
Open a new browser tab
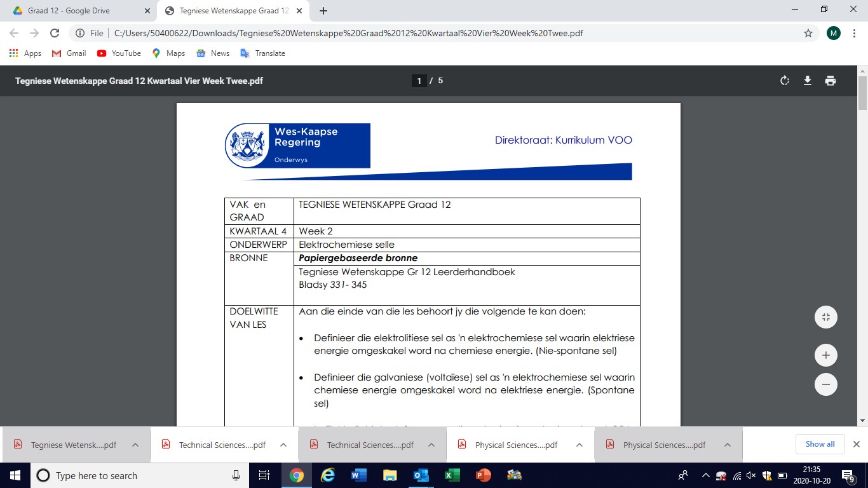[x=323, y=11]
